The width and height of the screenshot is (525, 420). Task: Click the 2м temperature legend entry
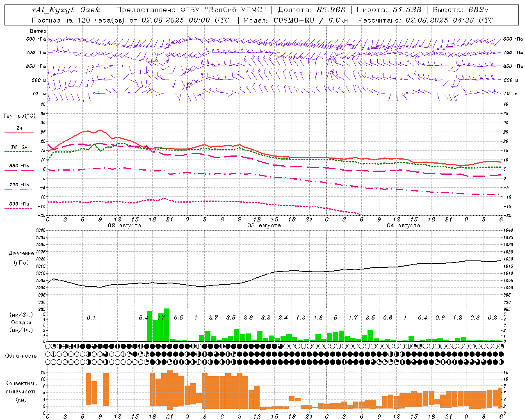19,128
